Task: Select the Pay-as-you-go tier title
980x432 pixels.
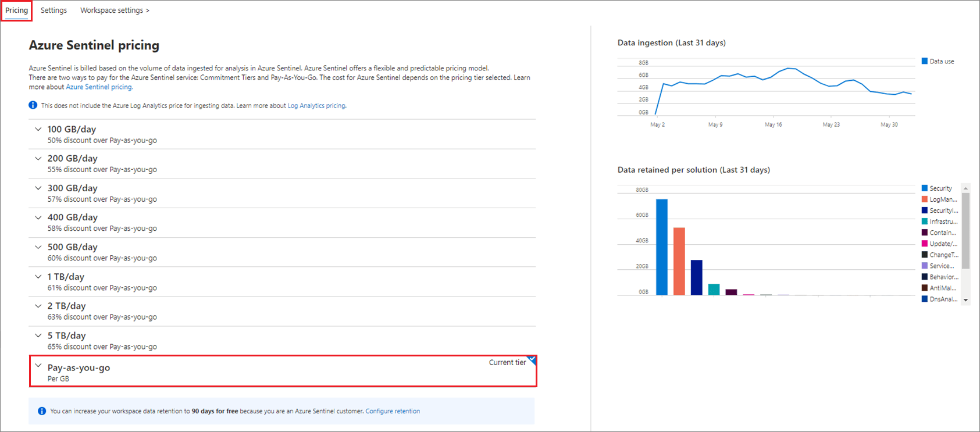Action: (79, 367)
